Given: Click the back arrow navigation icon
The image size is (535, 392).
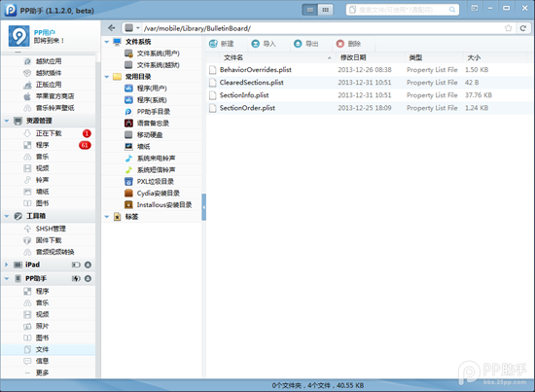Looking at the screenshot, I should [111, 28].
